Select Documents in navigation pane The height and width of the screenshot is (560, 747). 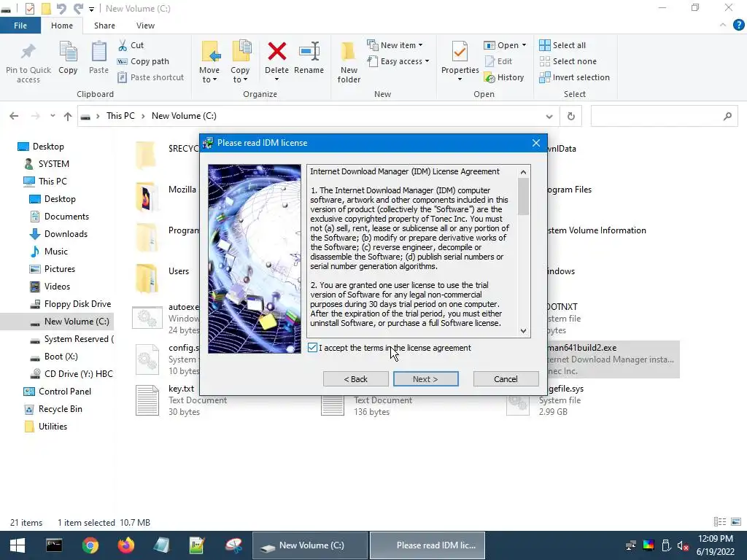pos(66,216)
